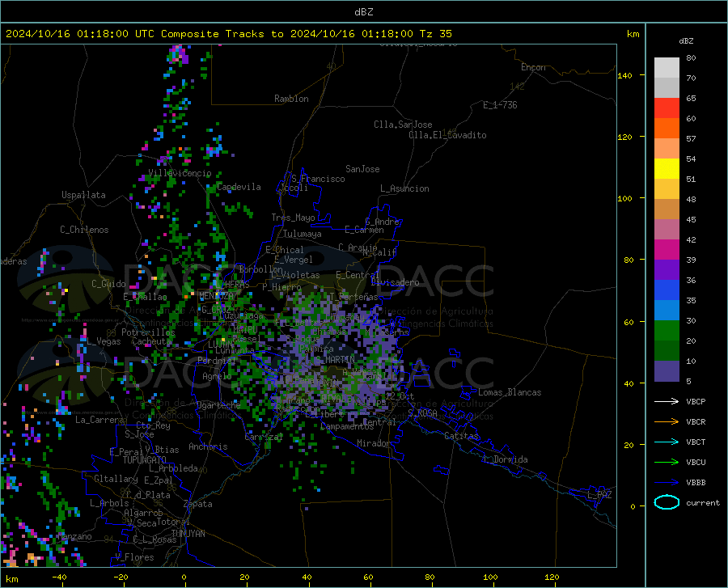728x588 pixels.
Task: Click the 'S_Francisco' map label
Action: [x=318, y=179]
